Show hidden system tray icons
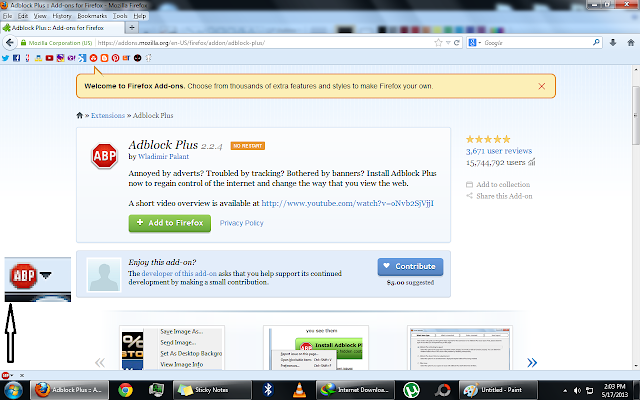The height and width of the screenshot is (400, 640). click(x=565, y=391)
